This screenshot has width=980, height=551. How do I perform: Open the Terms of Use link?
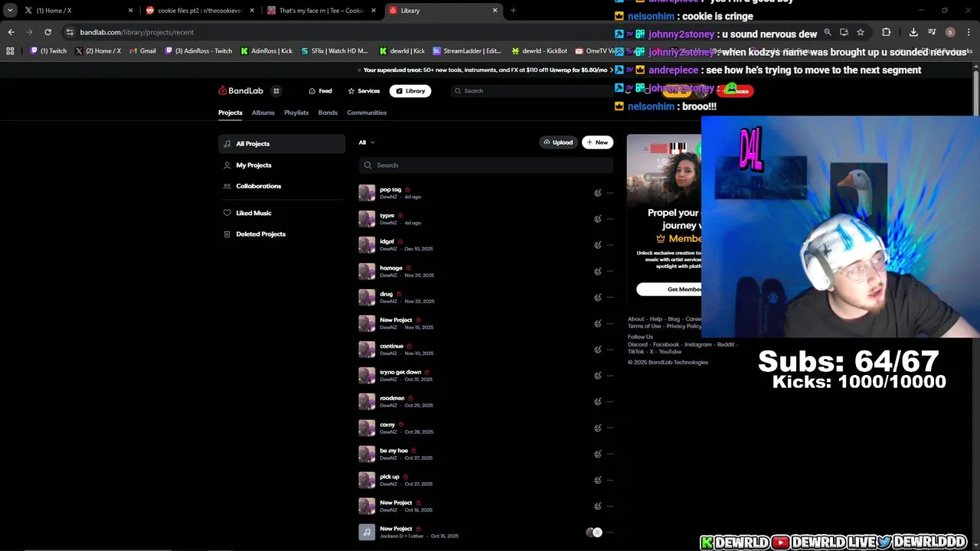[645, 326]
